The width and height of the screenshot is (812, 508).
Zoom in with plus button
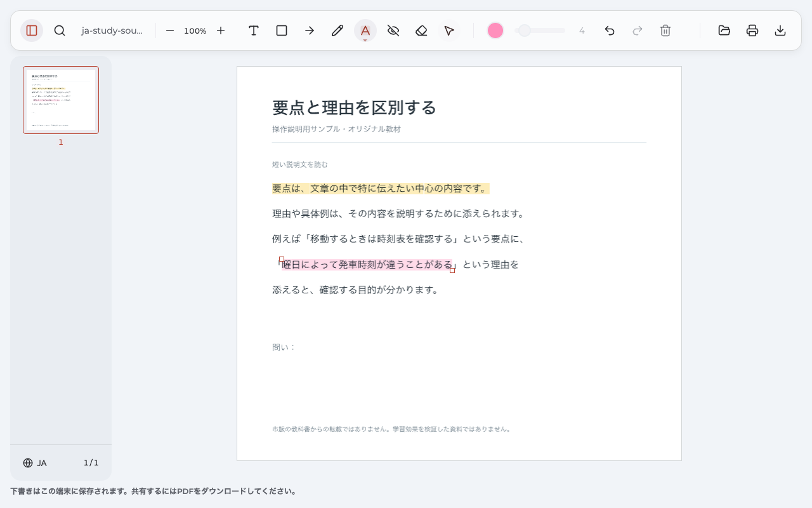click(221, 30)
